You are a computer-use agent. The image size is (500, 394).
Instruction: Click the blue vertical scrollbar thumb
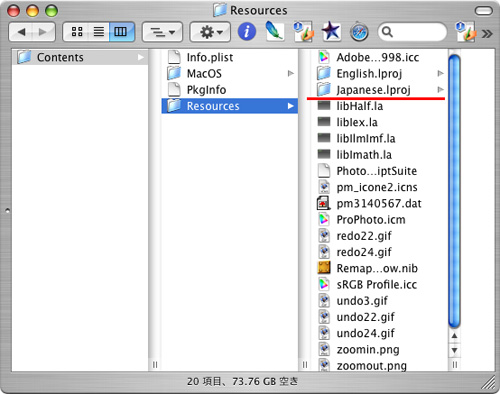(x=454, y=191)
